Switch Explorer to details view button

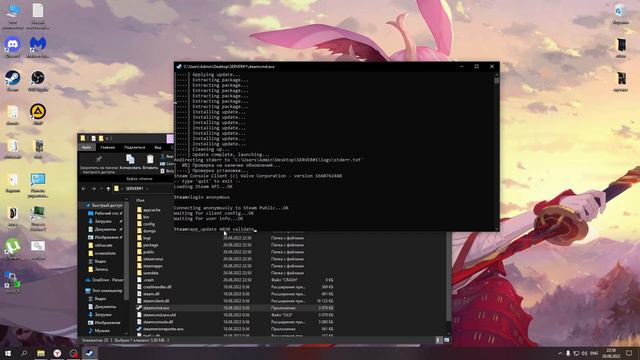(x=439, y=340)
